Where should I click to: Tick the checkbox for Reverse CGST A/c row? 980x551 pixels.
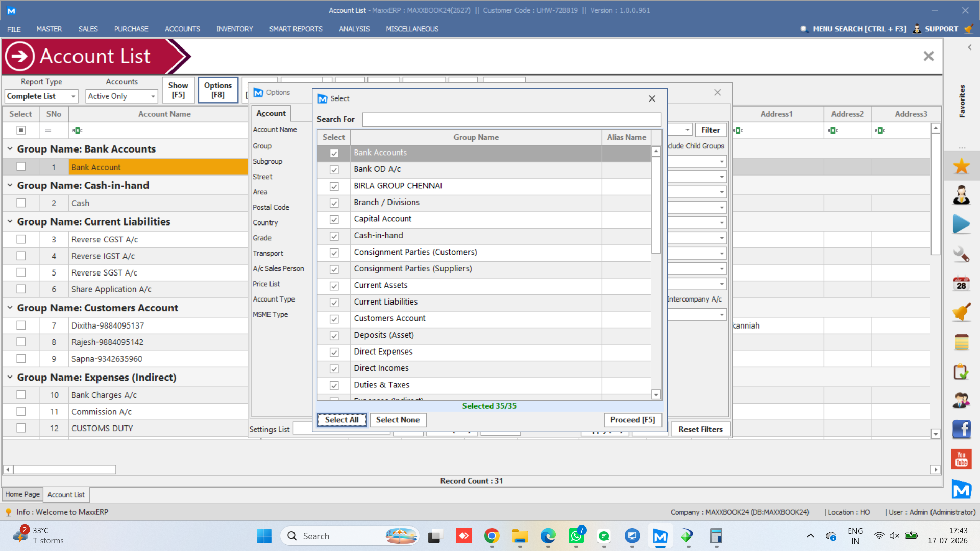tap(21, 239)
